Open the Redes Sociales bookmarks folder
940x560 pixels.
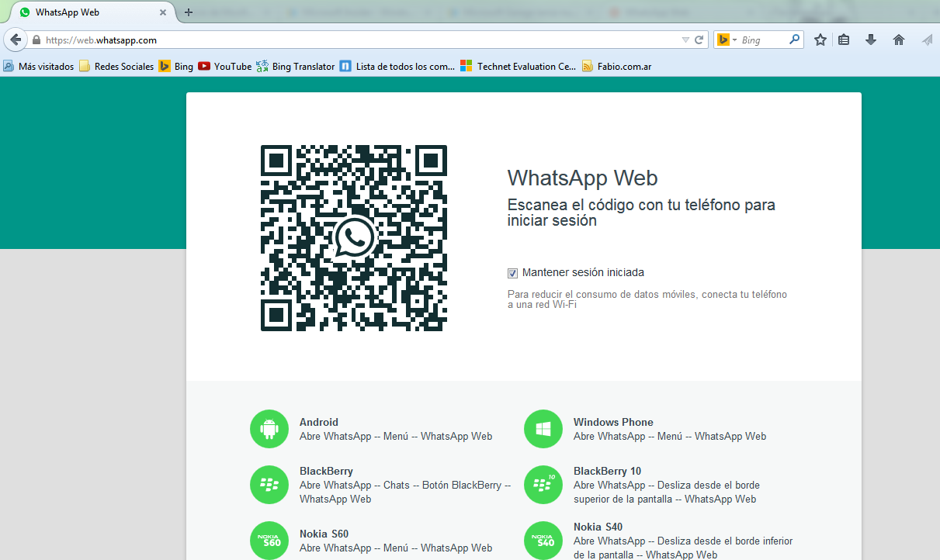116,67
